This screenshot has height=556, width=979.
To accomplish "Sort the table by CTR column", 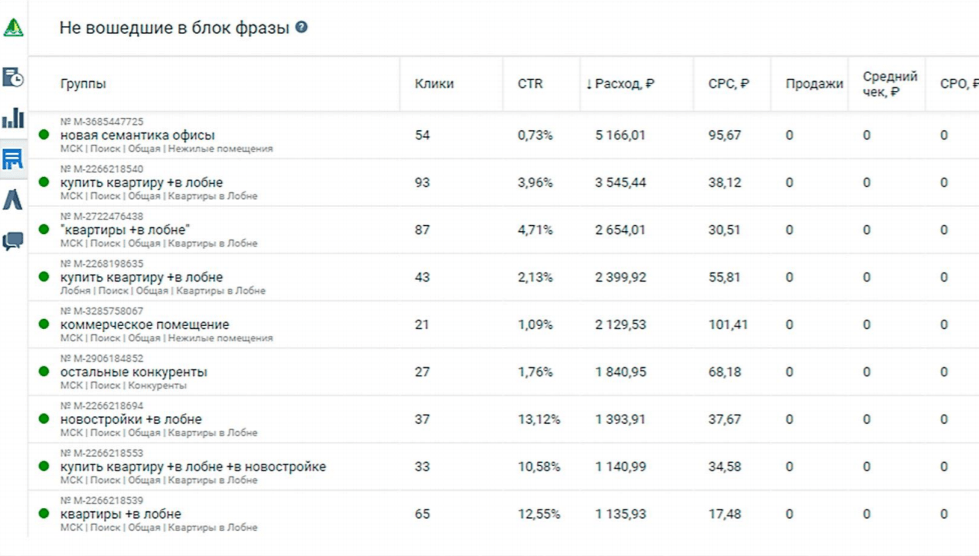I will [530, 84].
